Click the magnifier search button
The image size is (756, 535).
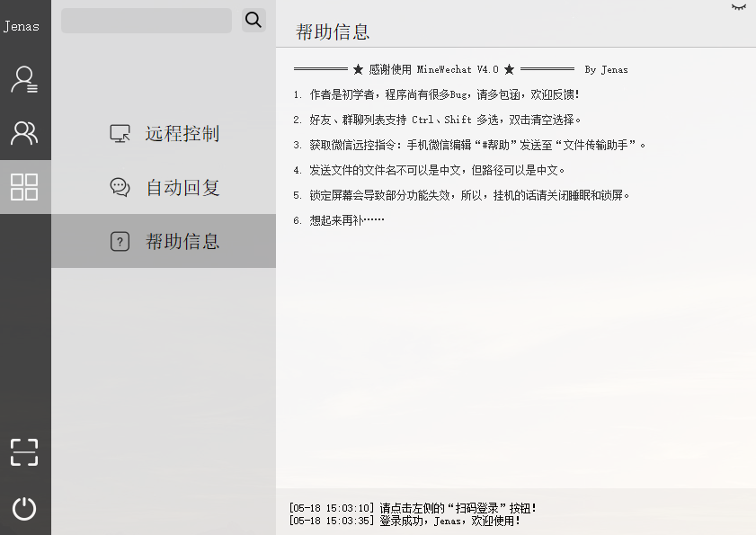pos(253,20)
